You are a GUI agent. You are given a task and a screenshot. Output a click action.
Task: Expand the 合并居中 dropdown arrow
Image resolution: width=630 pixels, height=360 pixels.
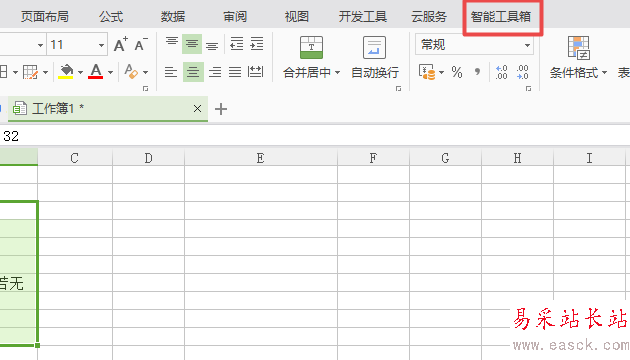[338, 72]
